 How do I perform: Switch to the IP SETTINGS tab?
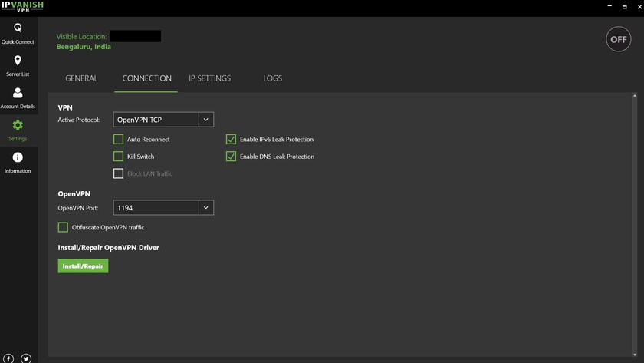click(209, 78)
